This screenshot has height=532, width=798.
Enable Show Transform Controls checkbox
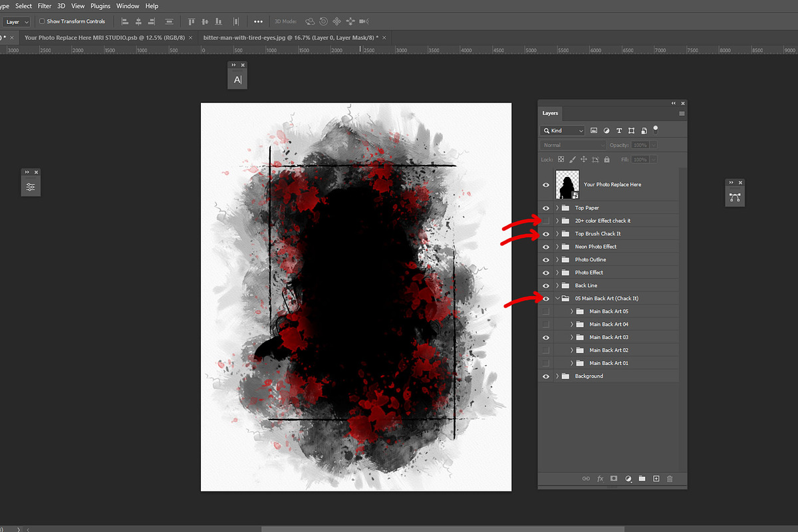pyautogui.click(x=43, y=21)
